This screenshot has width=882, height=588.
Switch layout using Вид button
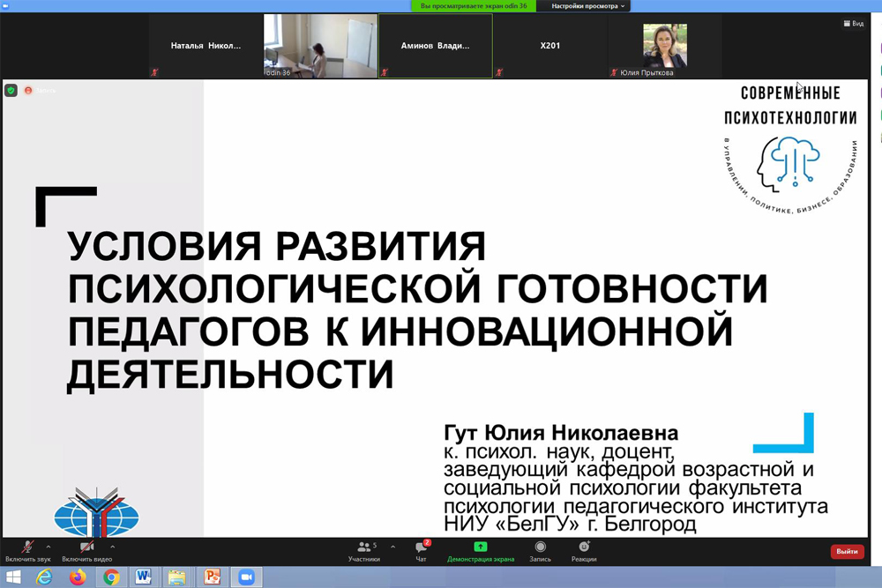pyautogui.click(x=853, y=24)
